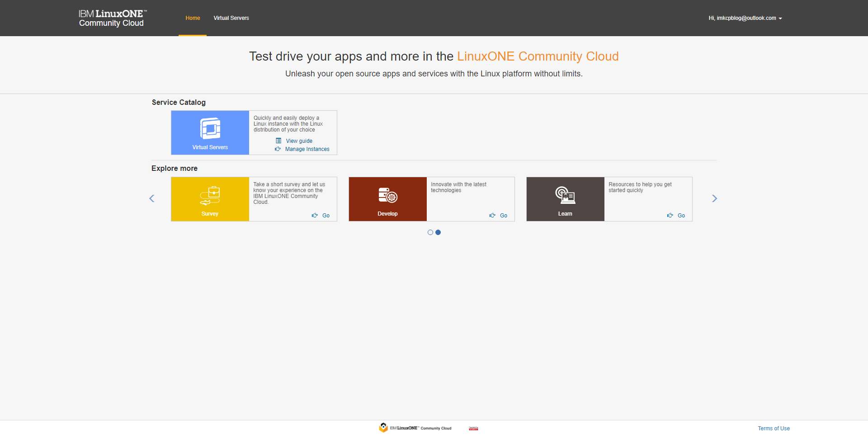Click the 'Quickly and easily deploy' description text
Image resolution: width=868 pixels, height=438 pixels.
coord(288,124)
